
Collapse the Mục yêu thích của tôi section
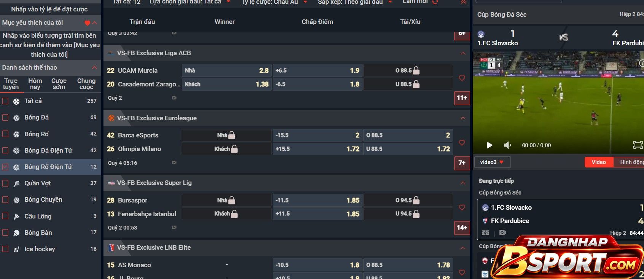pos(95,23)
